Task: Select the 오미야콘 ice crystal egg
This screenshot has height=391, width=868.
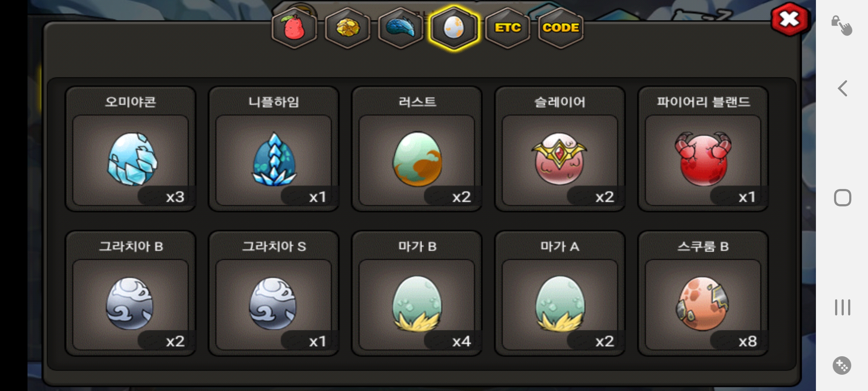Action: click(131, 149)
